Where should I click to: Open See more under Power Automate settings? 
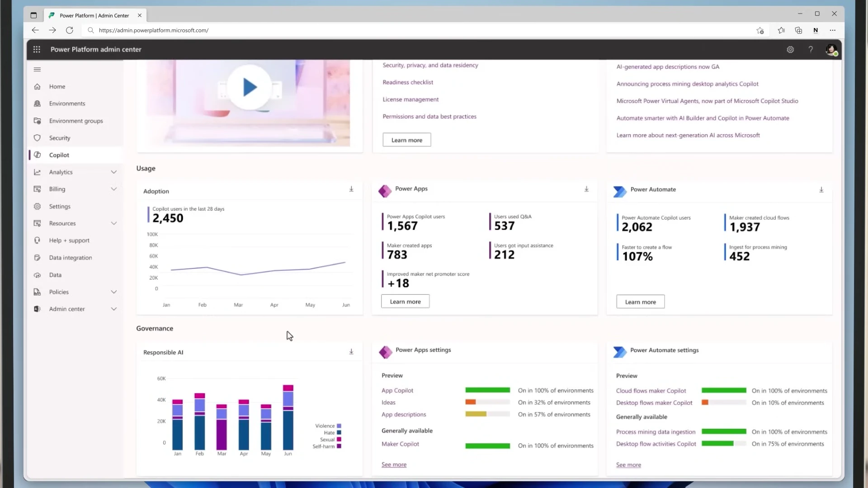628,465
